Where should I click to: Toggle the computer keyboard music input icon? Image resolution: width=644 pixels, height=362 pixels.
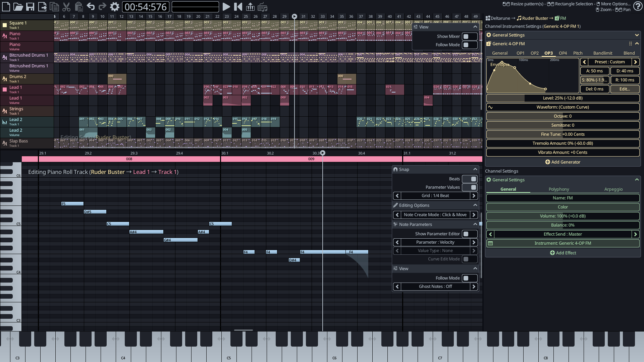click(x=263, y=7)
